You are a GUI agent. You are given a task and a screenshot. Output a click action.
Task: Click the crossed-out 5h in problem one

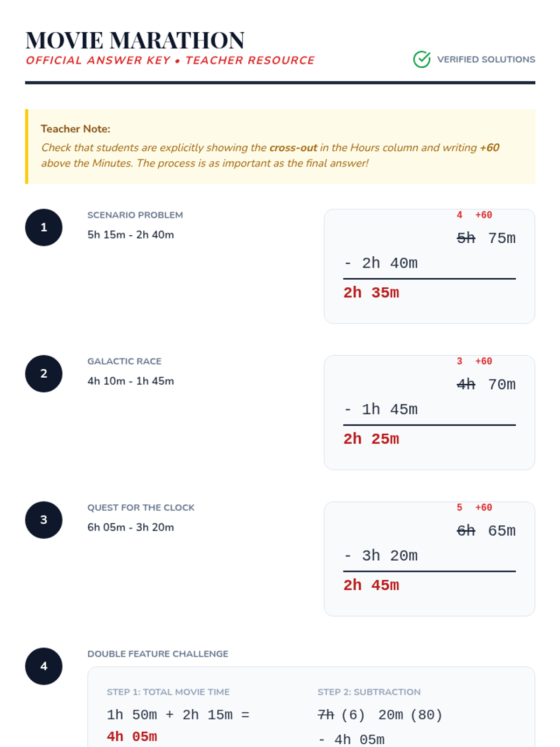(x=466, y=238)
